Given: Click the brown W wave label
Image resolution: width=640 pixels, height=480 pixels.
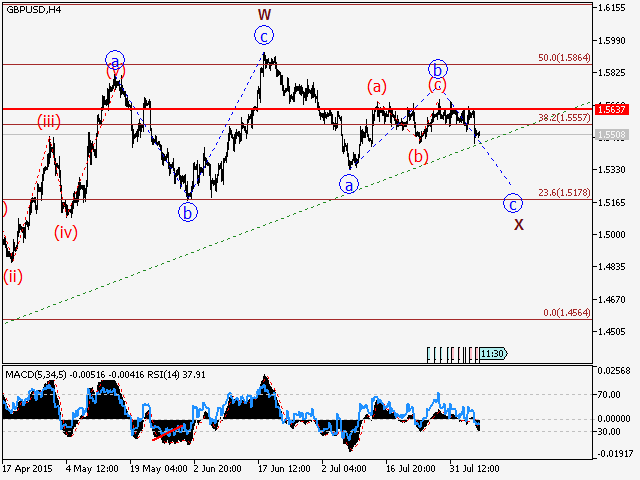Looking at the screenshot, I should pos(264,15).
